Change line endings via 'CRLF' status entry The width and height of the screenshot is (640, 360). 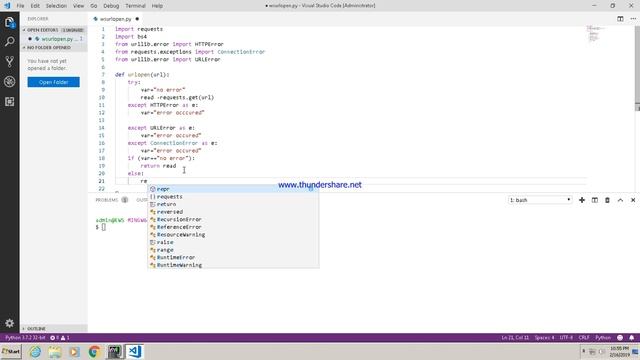coord(584,338)
